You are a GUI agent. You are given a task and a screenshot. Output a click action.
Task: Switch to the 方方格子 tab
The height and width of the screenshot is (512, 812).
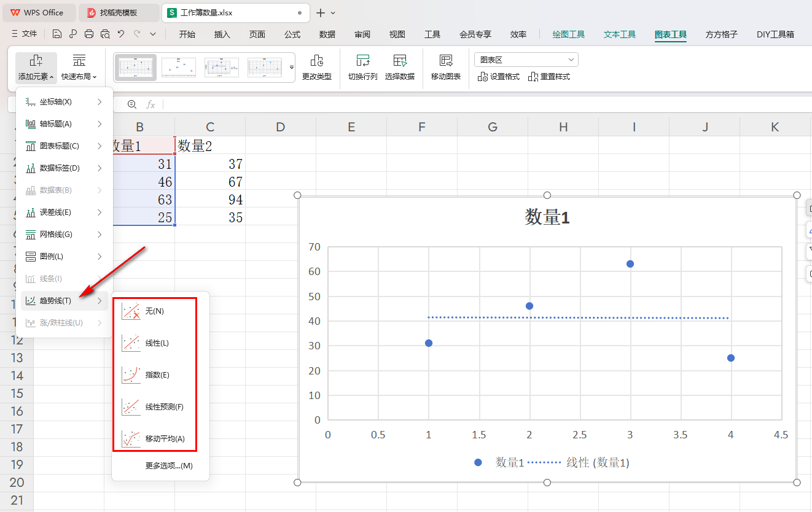722,34
